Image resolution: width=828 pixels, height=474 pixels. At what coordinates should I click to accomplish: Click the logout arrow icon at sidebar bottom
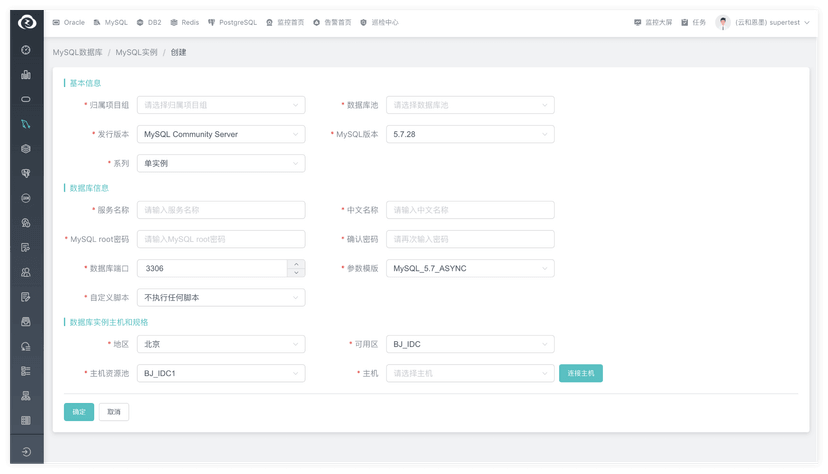(x=26, y=452)
